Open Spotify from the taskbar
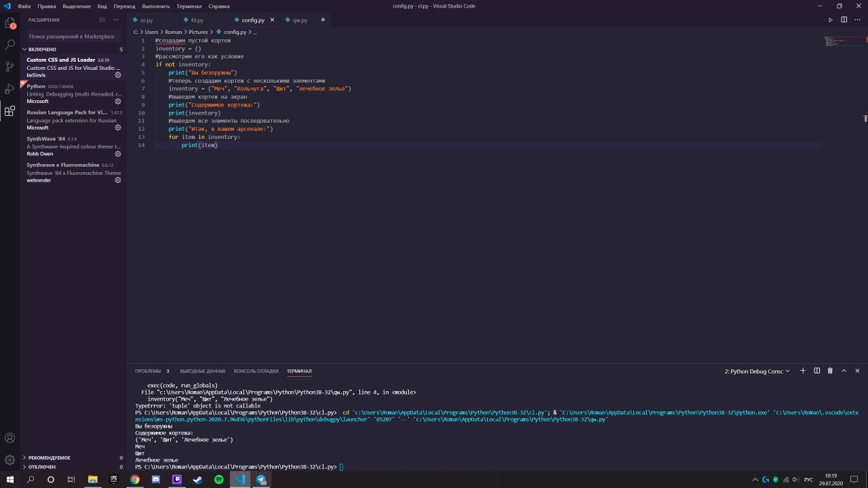This screenshot has width=868, height=488. pos(219,479)
